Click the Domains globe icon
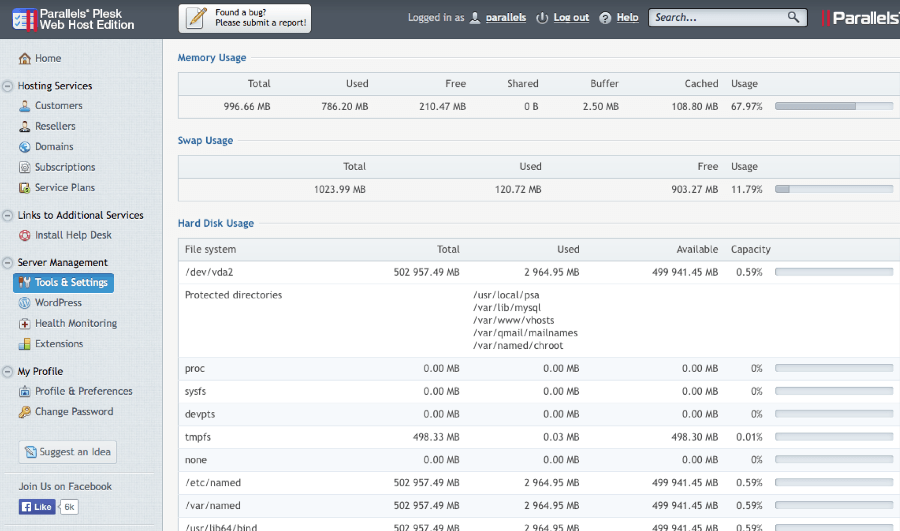This screenshot has width=900, height=531. pyautogui.click(x=25, y=147)
